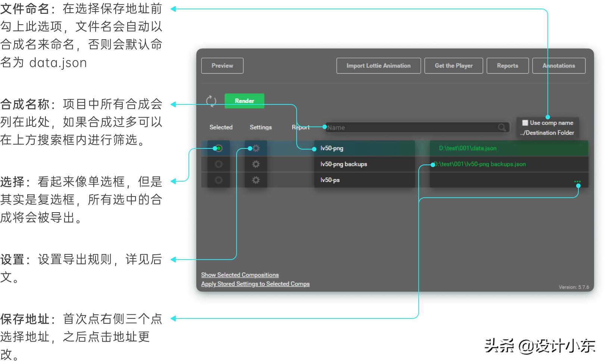Open settings gear for lv50-png

256,148
